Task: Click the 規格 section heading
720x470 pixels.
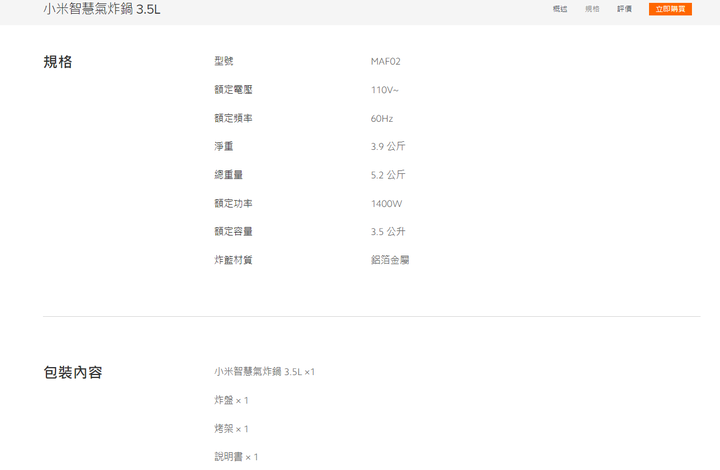Action: click(58, 62)
